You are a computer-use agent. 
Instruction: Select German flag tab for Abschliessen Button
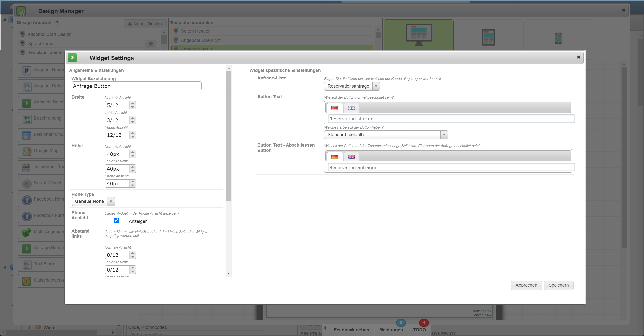pos(334,157)
